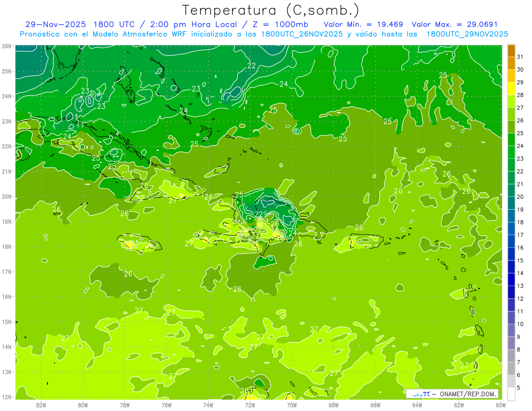Click the color scale label 17
532x411 pixels.
coord(520,235)
